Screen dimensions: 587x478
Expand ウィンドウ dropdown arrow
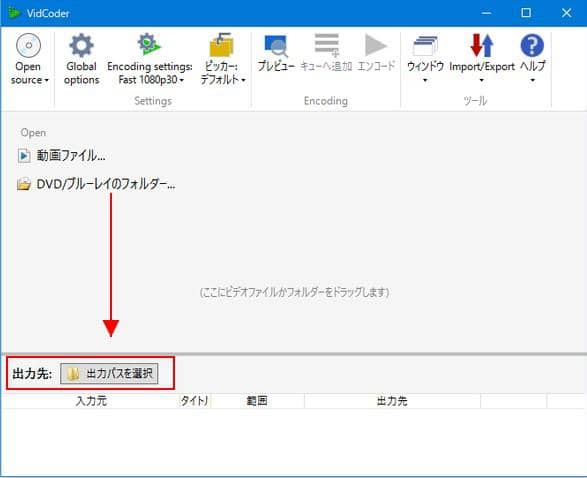425,80
